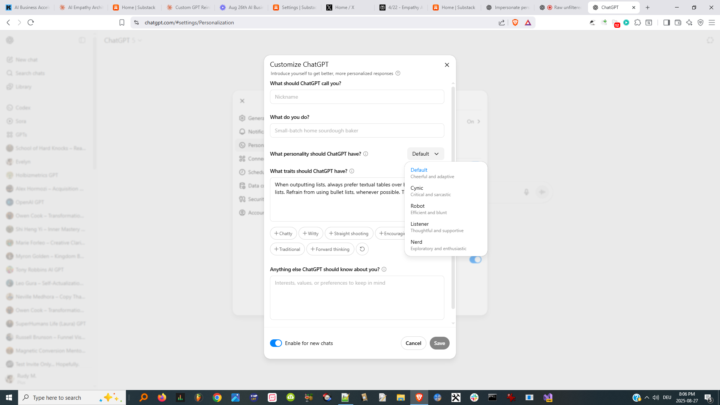Click the share icon in the address bar
This screenshot has height=405, width=720.
501,22
